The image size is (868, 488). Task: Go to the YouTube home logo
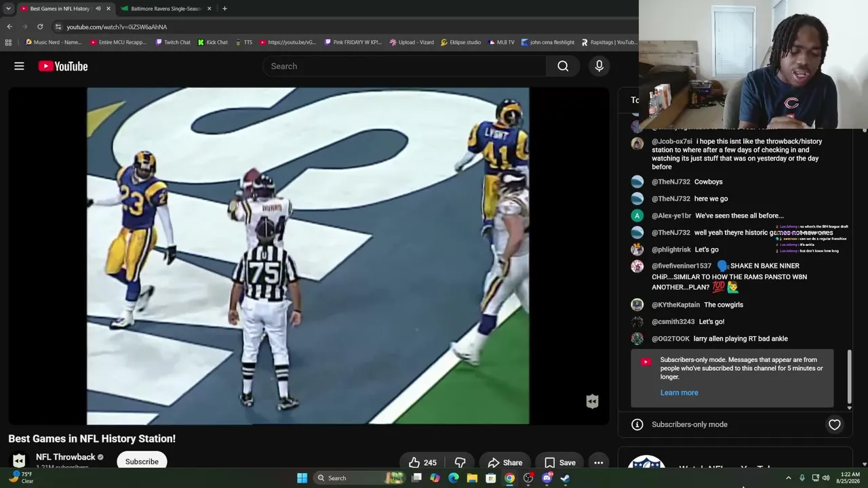(x=63, y=66)
